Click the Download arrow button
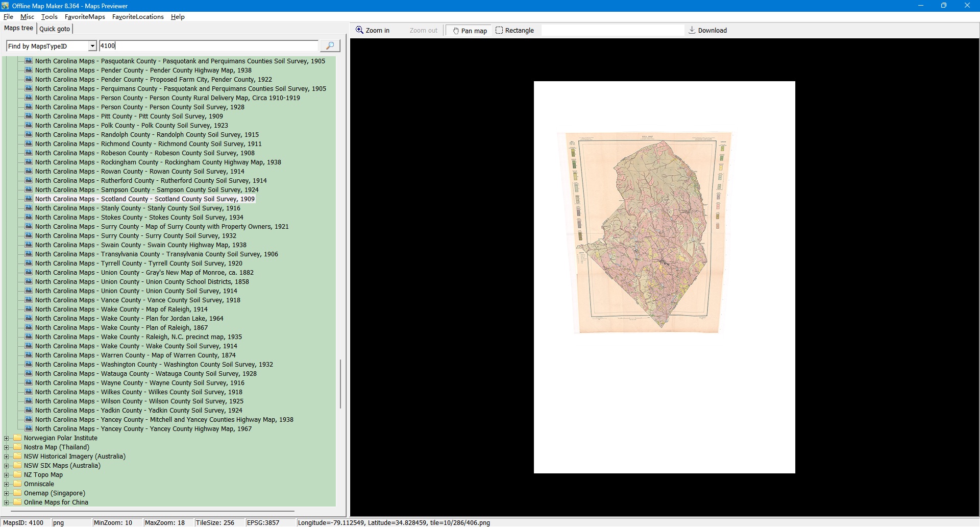The height and width of the screenshot is (527, 980). click(x=707, y=31)
